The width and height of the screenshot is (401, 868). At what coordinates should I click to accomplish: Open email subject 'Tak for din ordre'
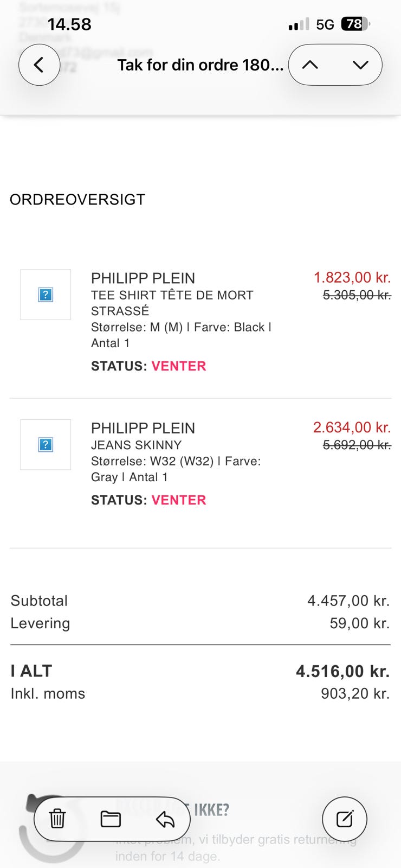click(200, 65)
